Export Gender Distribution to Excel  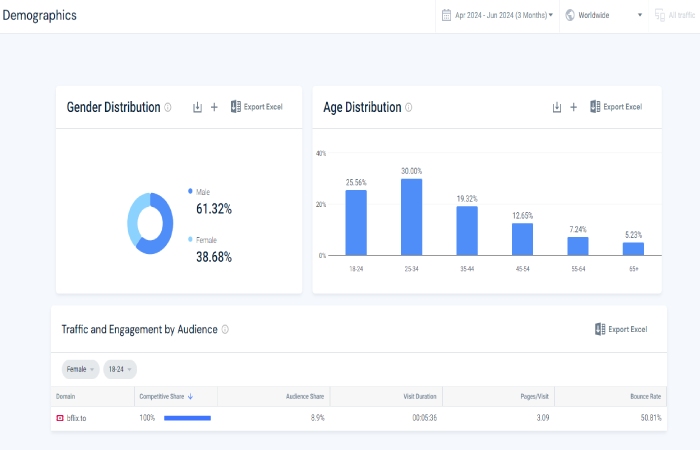[257, 107]
